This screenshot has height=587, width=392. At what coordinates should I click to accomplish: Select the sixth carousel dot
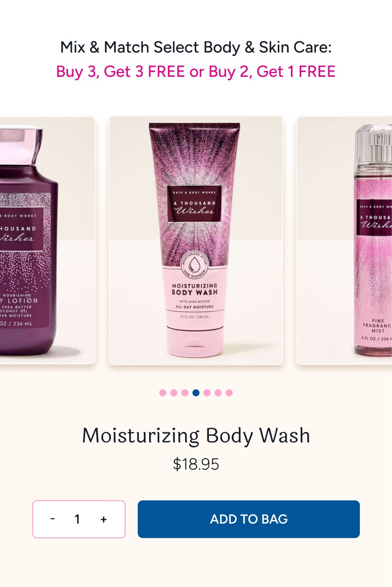pyautogui.click(x=218, y=393)
